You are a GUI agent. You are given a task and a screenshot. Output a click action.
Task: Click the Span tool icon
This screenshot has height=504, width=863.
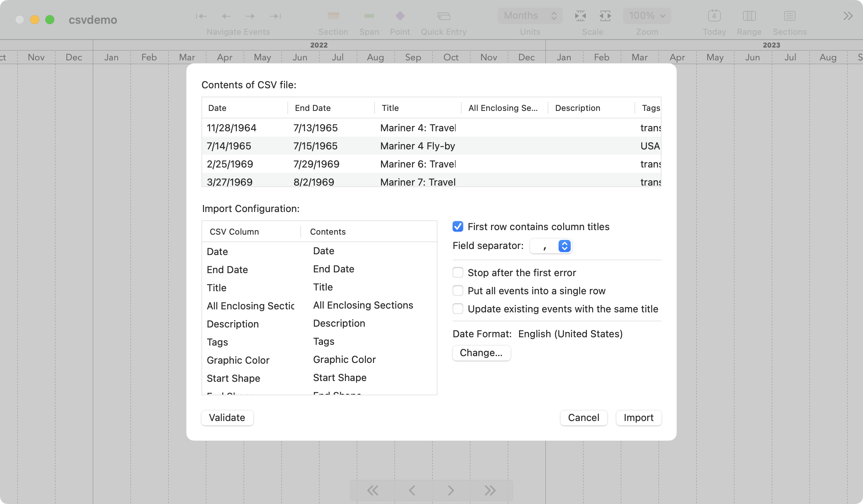(x=369, y=15)
